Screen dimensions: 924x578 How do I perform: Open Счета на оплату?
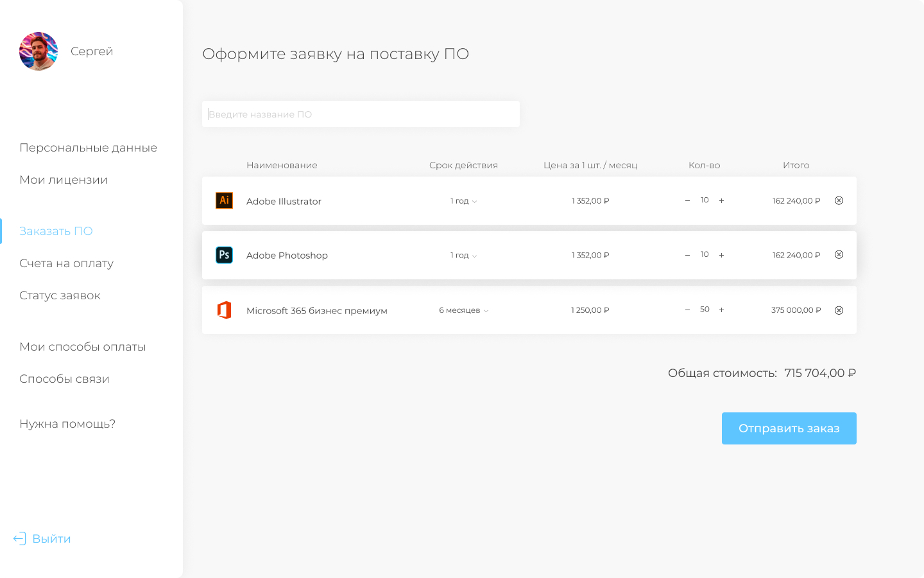66,263
